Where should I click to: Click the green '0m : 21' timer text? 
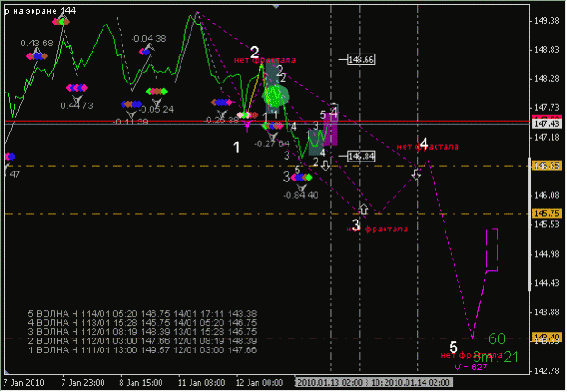point(495,357)
